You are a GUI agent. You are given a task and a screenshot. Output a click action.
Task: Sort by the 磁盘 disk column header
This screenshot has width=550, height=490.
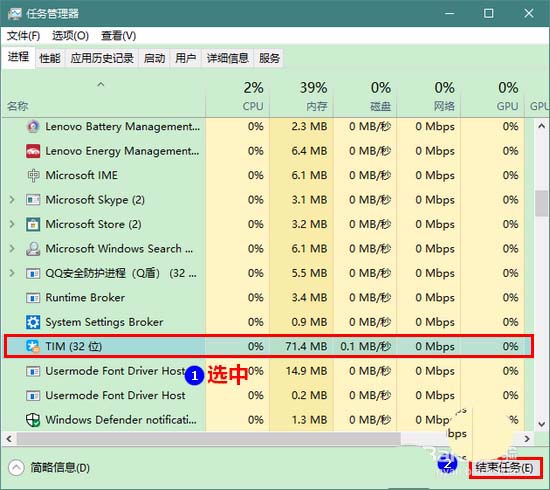(x=365, y=95)
